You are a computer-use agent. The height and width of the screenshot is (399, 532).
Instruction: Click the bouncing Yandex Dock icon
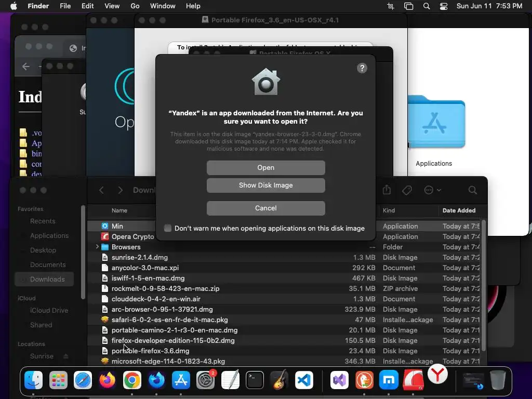437,375
